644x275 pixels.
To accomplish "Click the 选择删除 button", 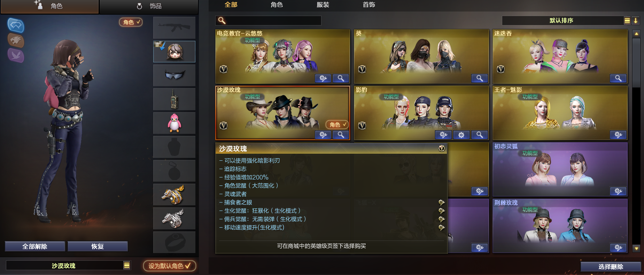I will [x=611, y=267].
